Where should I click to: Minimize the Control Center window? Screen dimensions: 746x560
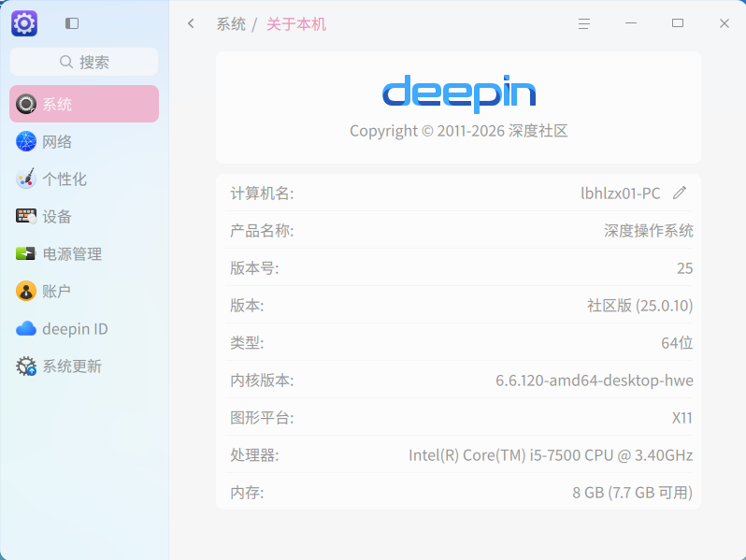pos(631,23)
